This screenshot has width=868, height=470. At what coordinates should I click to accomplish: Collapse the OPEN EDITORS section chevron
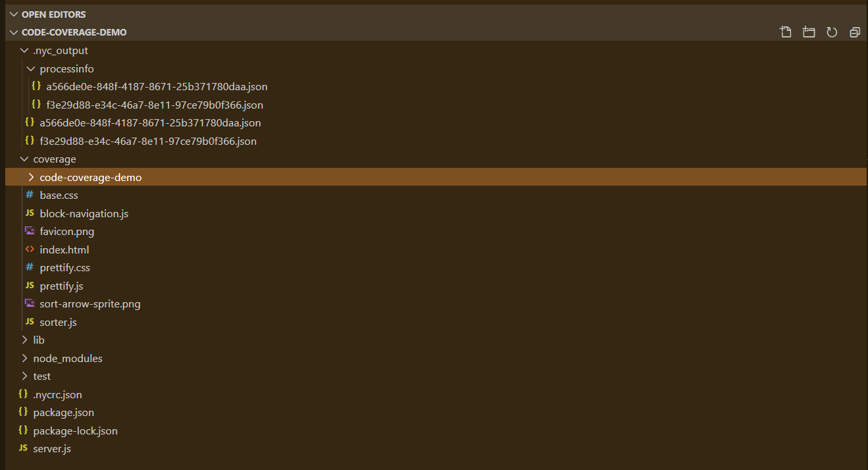[13, 14]
